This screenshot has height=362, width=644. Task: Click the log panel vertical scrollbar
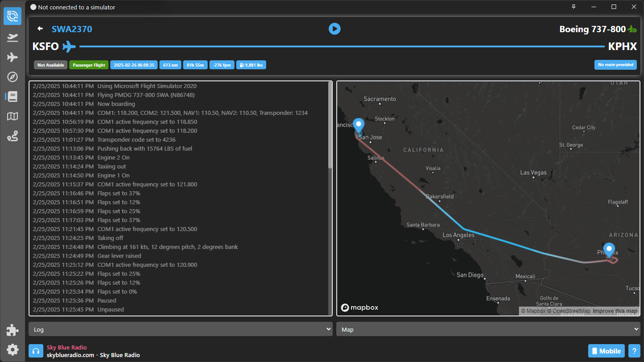[330, 125]
